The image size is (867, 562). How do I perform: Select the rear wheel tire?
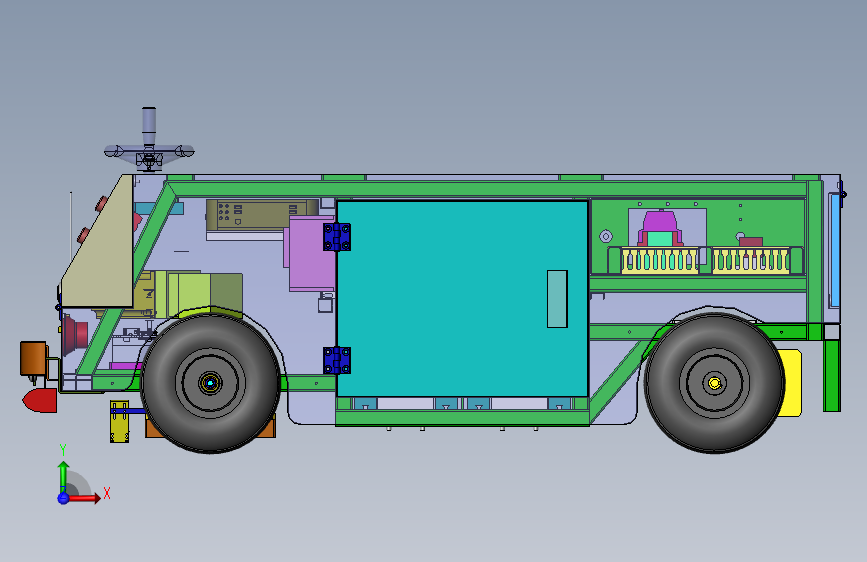point(714,383)
